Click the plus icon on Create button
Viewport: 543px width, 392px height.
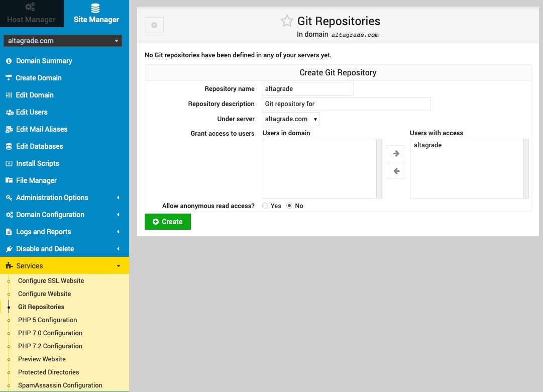click(156, 222)
